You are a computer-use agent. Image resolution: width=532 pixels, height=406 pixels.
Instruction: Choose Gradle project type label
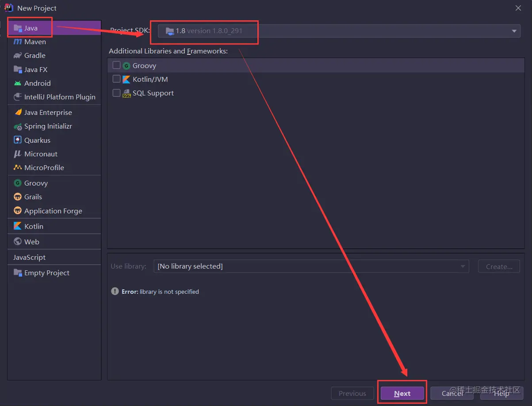click(35, 56)
